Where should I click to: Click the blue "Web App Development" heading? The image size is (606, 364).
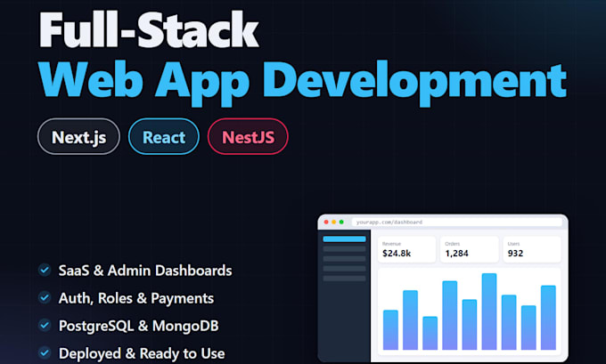coord(303,82)
